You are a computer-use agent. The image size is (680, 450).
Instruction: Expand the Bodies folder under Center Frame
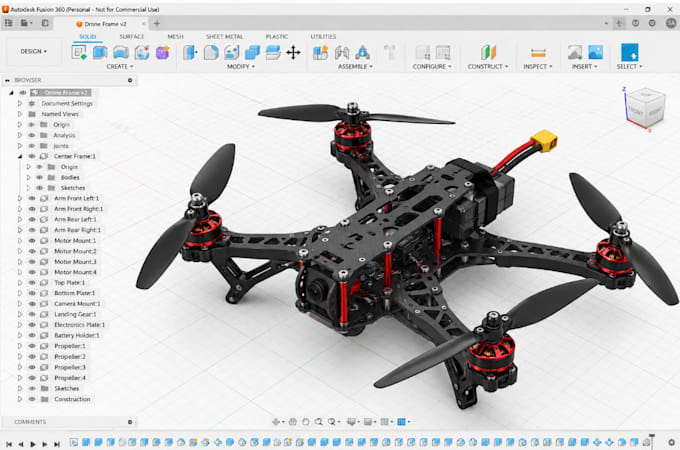click(x=29, y=177)
